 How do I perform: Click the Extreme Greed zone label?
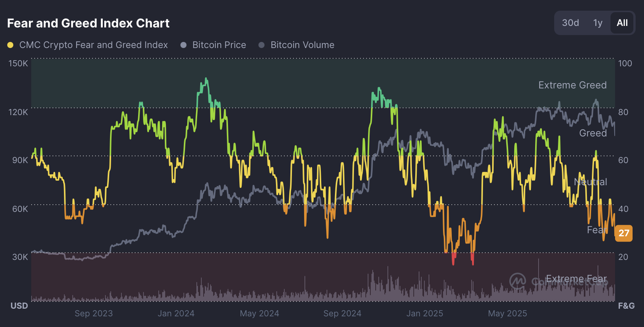click(572, 85)
